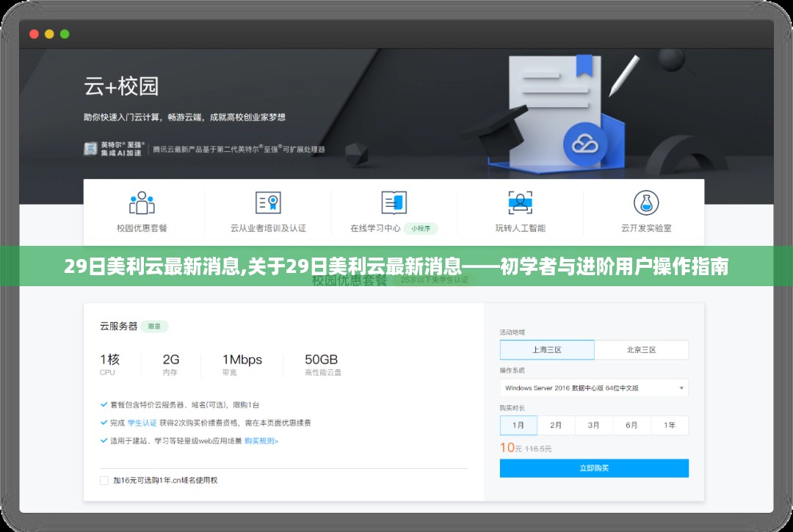Open the Windows Server 2016 system dropdown
Viewport: 793px width, 532px height.
(x=593, y=388)
